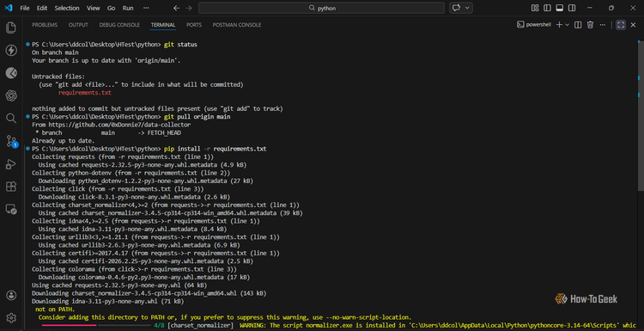This screenshot has width=644, height=331.
Task: Click the python search command center box
Action: (x=321, y=8)
